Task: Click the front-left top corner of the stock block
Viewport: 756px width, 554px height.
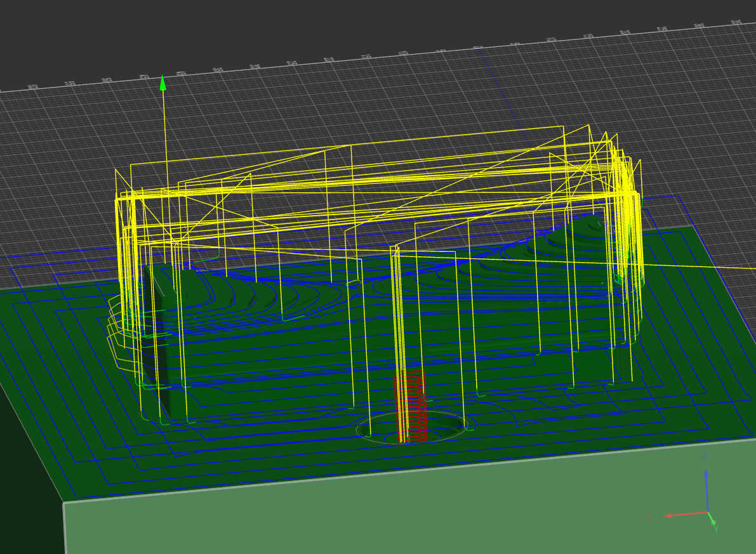Action: click(x=63, y=503)
